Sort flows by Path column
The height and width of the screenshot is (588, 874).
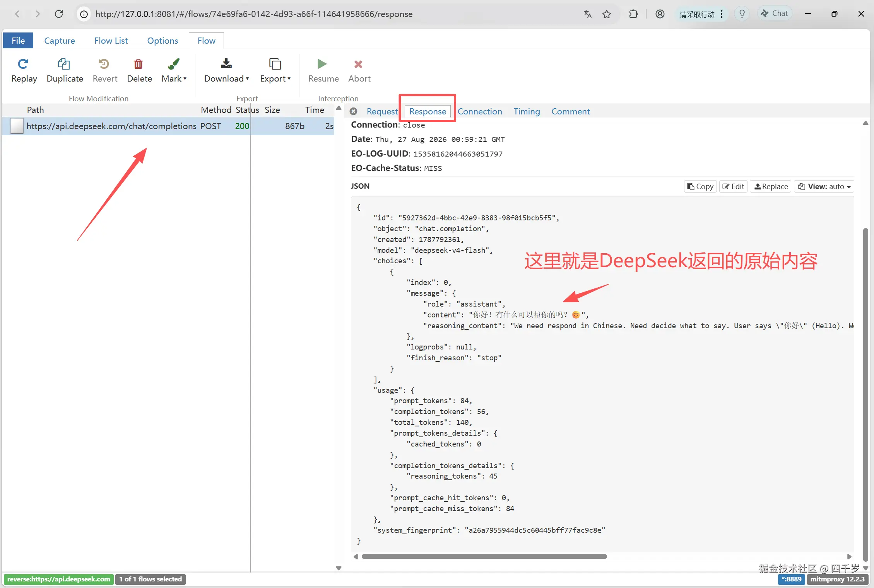click(35, 110)
